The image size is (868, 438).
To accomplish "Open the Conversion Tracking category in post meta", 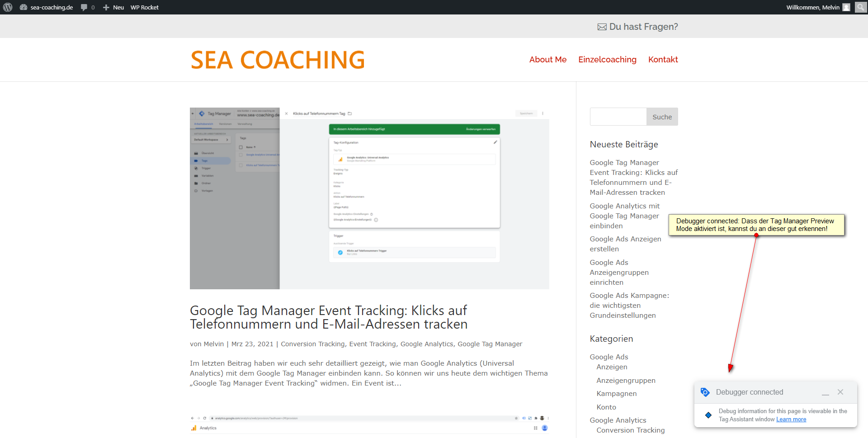I will [x=313, y=344].
